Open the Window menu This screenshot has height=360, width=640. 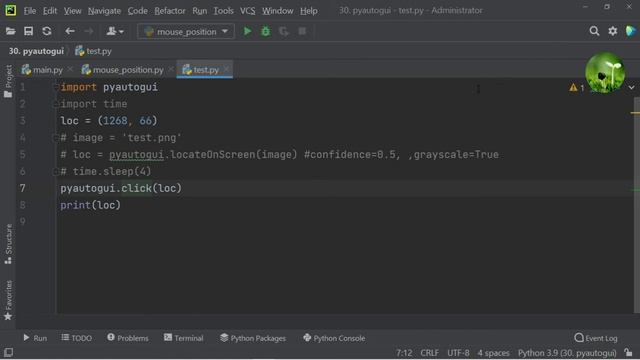click(x=278, y=11)
